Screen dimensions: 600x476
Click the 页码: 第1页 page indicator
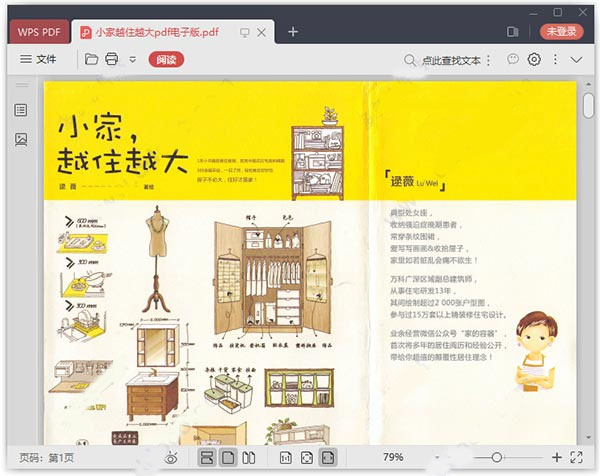click(47, 458)
